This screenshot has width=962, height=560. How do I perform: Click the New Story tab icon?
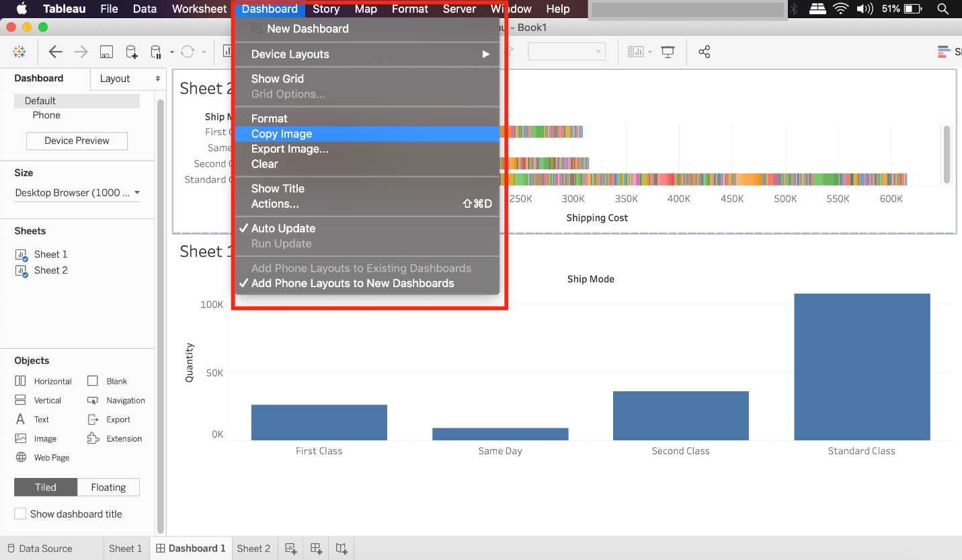[x=342, y=549]
